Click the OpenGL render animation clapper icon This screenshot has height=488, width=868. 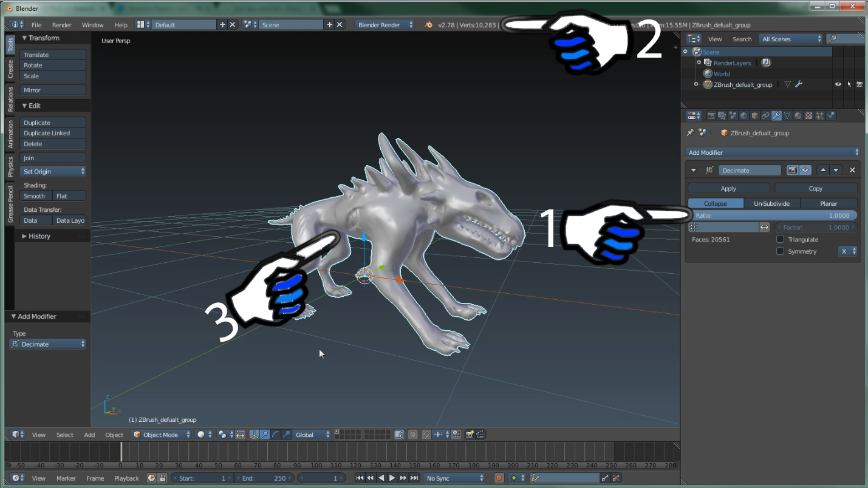(x=480, y=435)
